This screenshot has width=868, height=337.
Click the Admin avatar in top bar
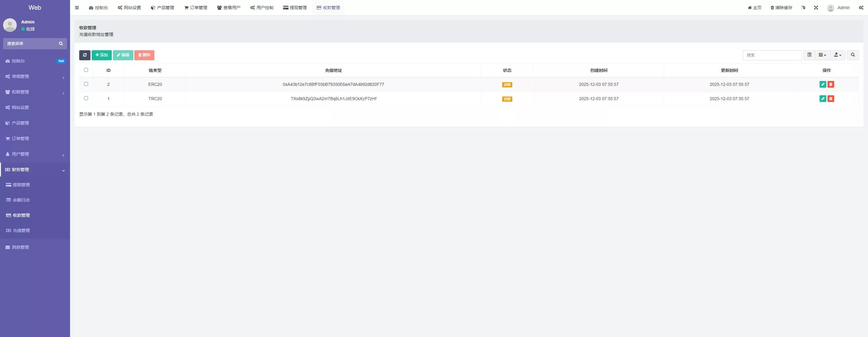pos(830,8)
